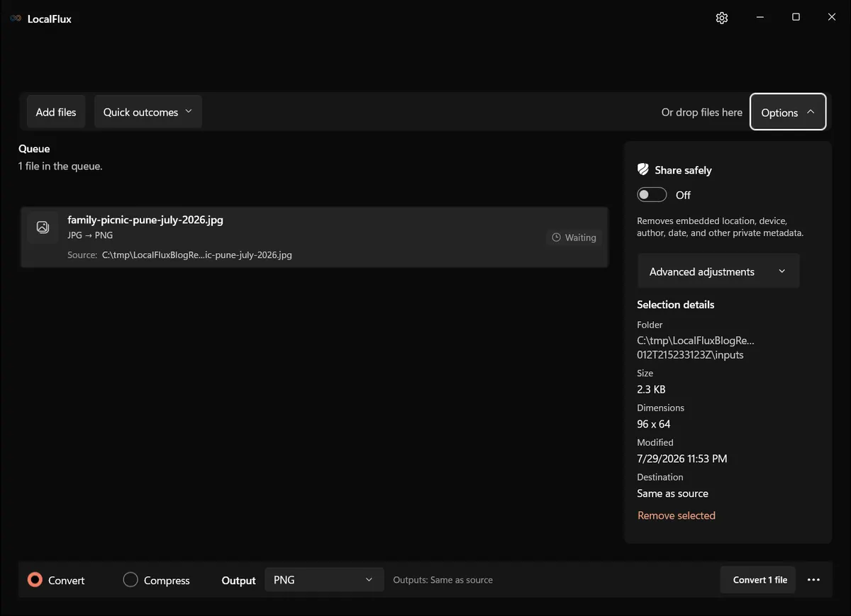Click the Convert 1 file button

(759, 580)
